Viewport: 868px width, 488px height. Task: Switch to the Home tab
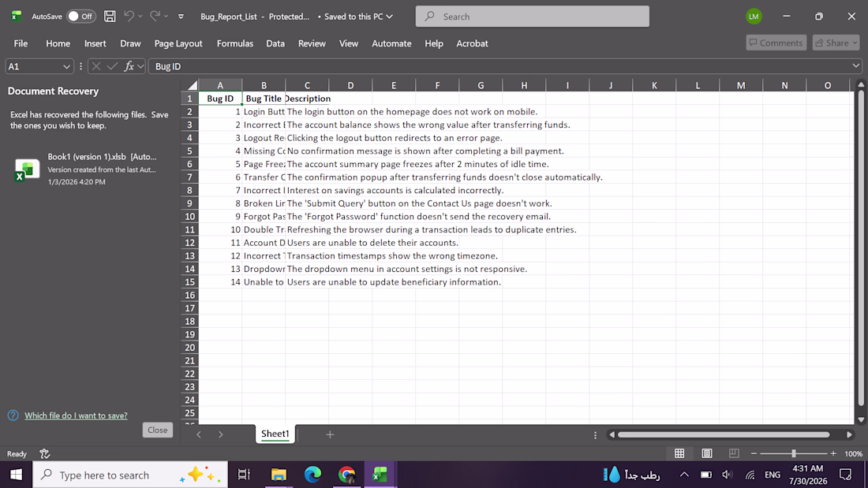coord(58,43)
